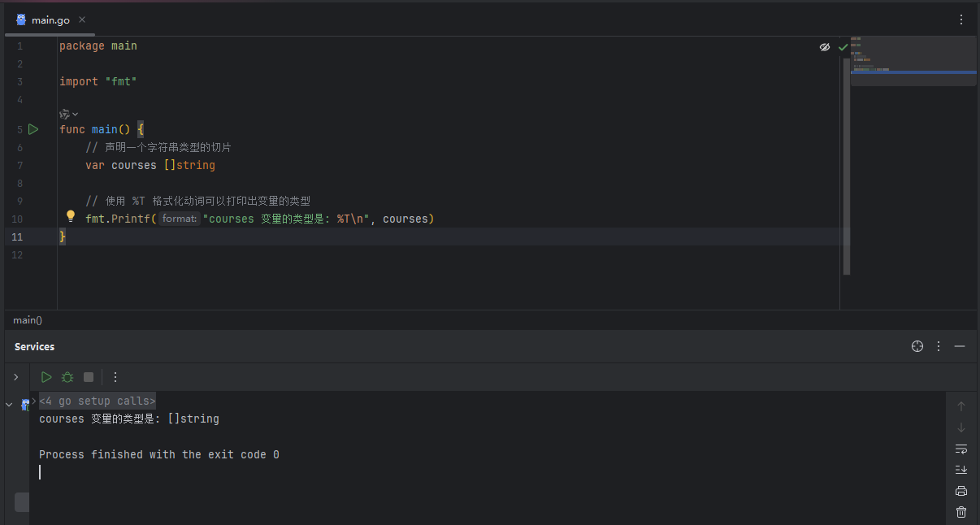Click the green checkmark inspections indicator
Viewport: 980px width, 525px height.
pos(843,47)
